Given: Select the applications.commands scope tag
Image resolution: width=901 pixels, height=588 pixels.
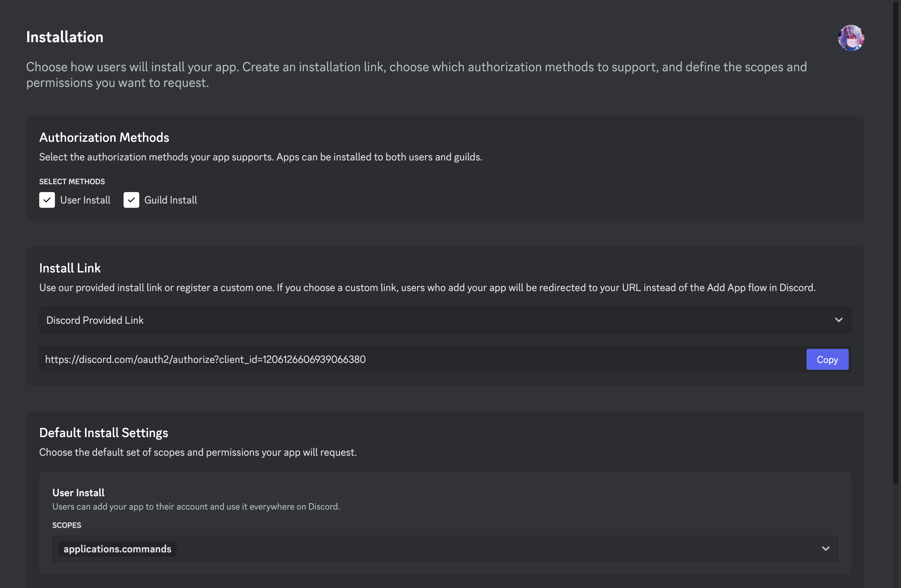Looking at the screenshot, I should [x=117, y=549].
